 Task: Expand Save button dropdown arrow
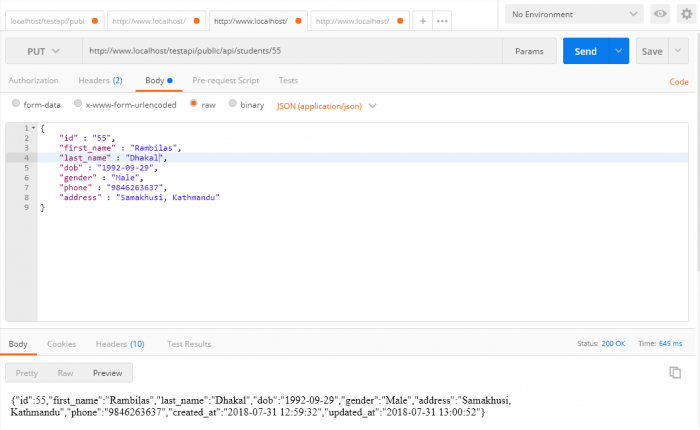click(678, 51)
